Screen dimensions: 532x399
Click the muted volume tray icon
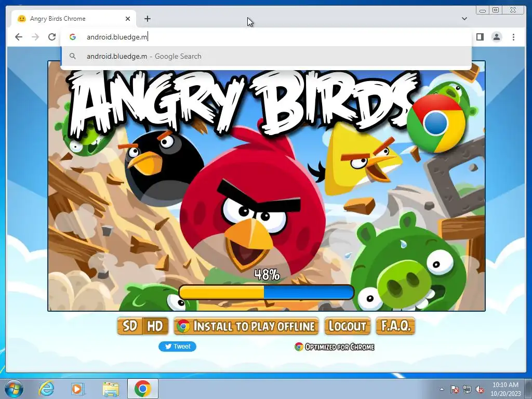[x=480, y=389]
